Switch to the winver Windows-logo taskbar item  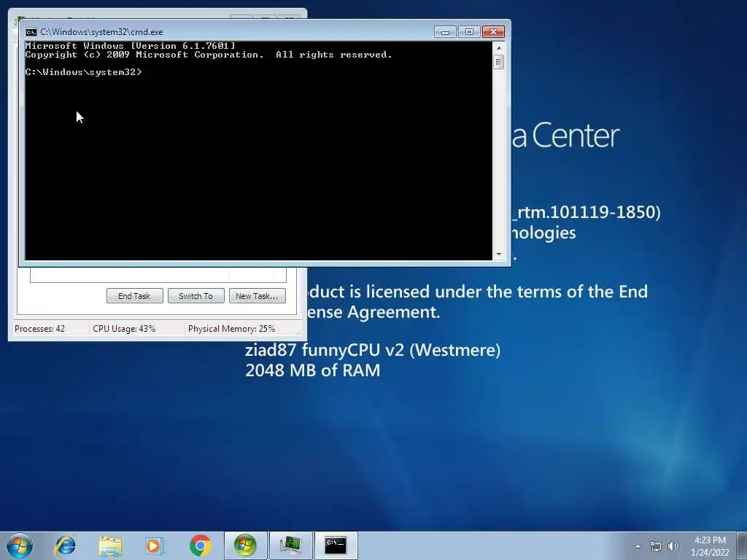(x=245, y=545)
